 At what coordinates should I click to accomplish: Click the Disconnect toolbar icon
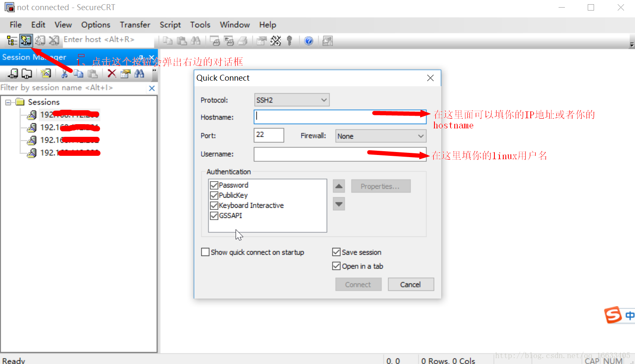(x=54, y=41)
